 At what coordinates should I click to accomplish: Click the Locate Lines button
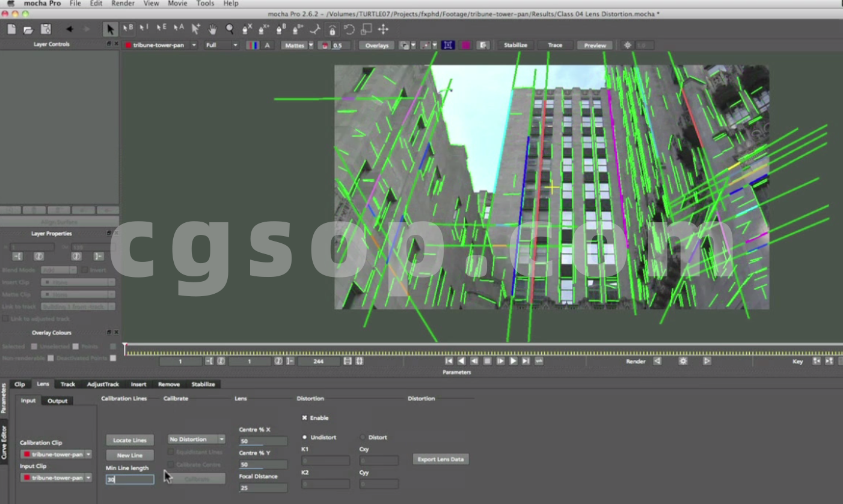point(130,440)
